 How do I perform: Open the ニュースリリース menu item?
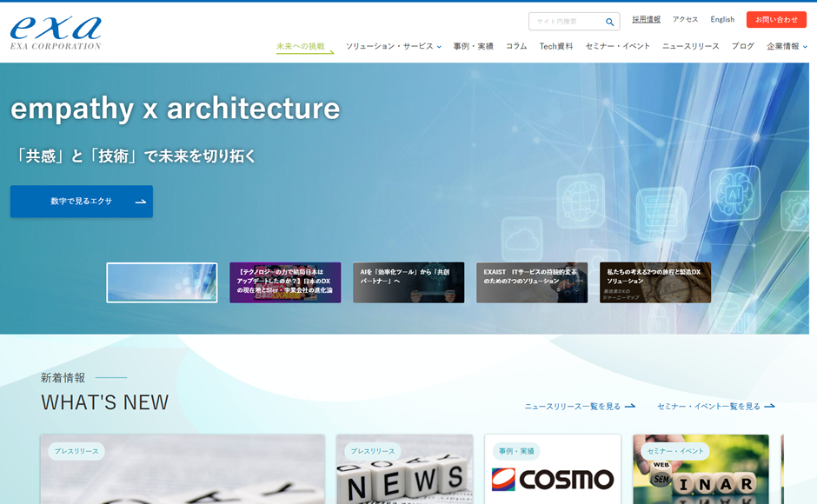pyautogui.click(x=690, y=46)
